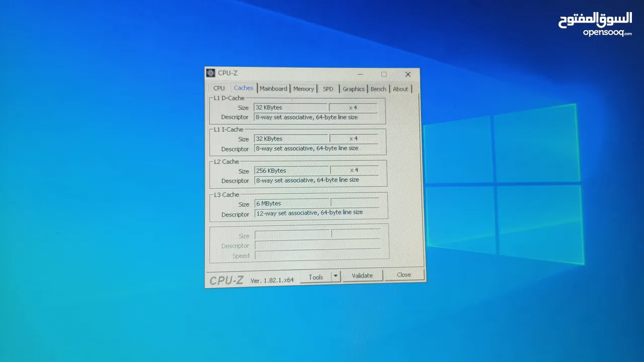
Task: Click the L3 Cache descriptor field
Action: point(317,213)
